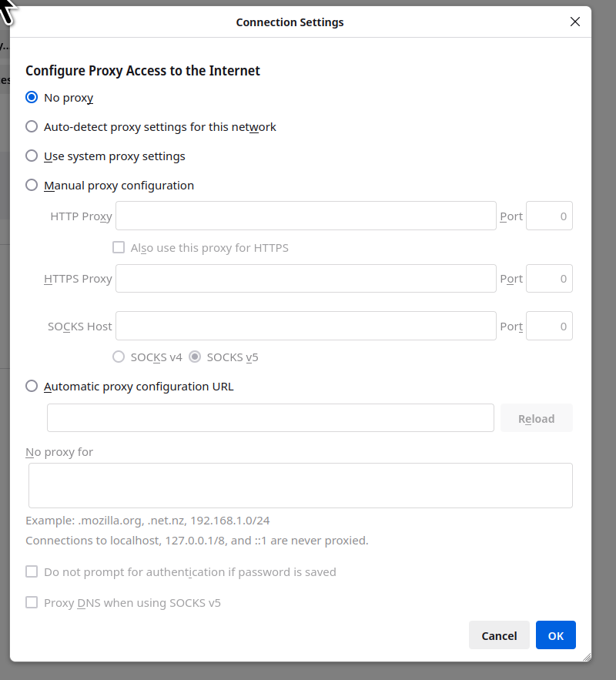This screenshot has height=680, width=616.
Task: Enable Manual proxy configuration
Action: (32, 186)
